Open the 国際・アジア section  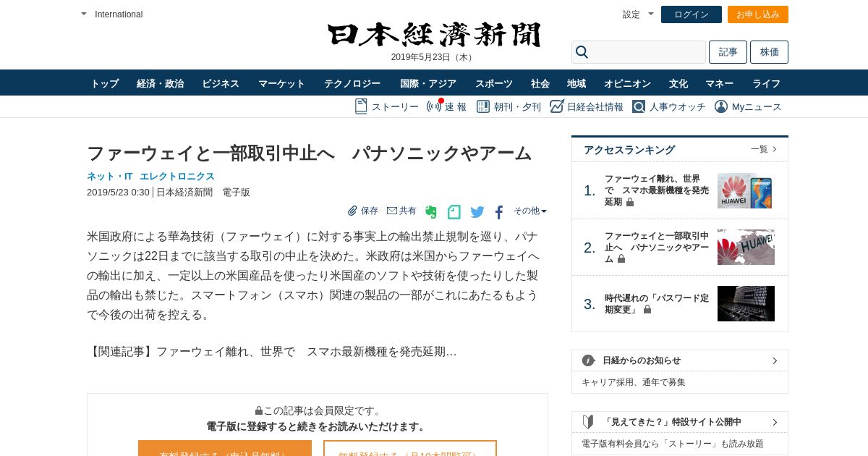pos(428,83)
